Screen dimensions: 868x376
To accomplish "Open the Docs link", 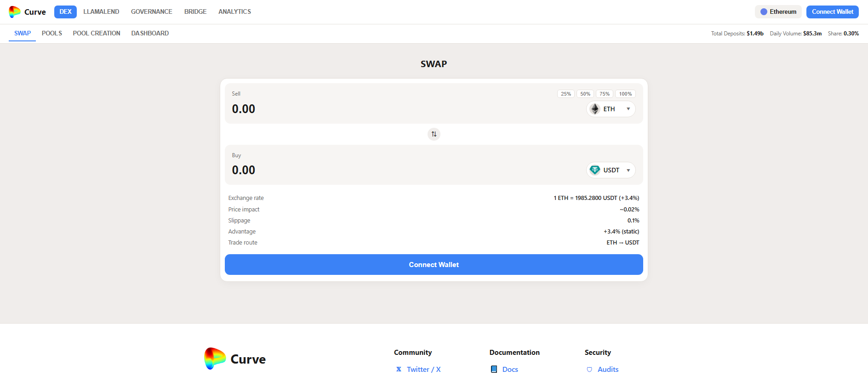I will point(510,369).
